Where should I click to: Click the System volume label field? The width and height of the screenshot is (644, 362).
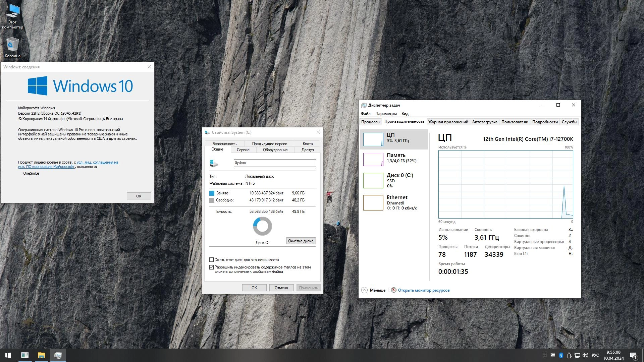[274, 163]
